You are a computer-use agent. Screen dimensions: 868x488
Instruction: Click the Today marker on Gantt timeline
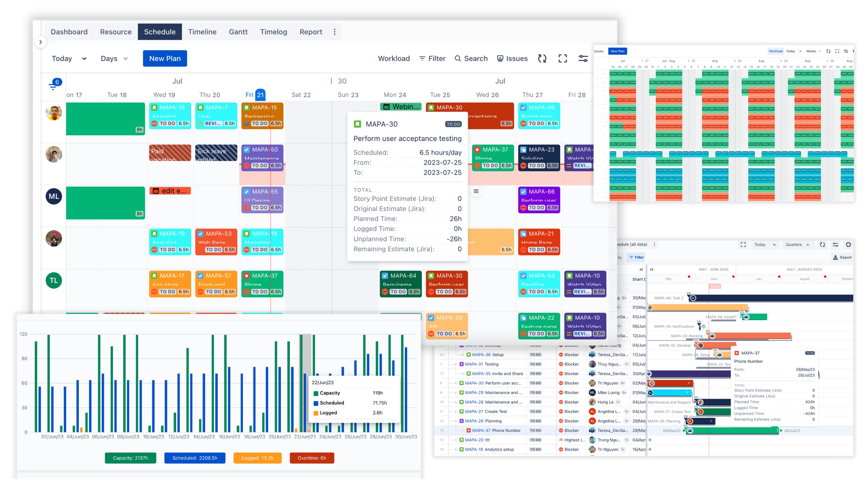pyautogui.click(x=715, y=286)
